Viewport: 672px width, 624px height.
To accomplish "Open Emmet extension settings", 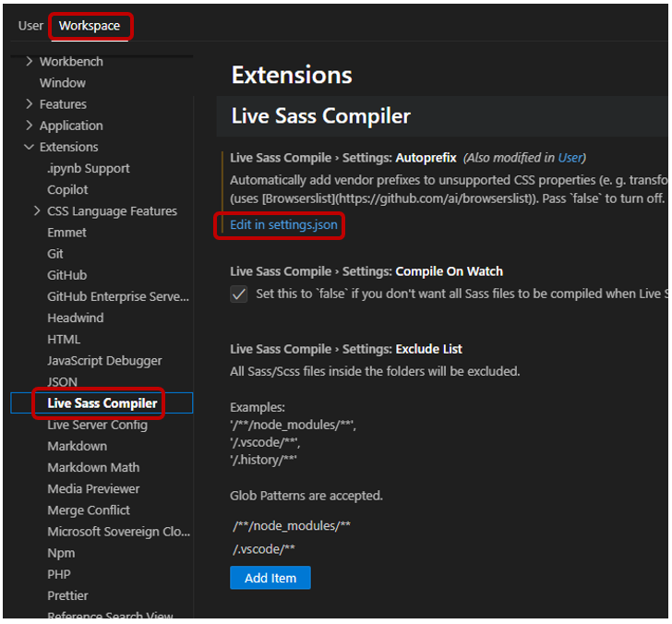I will coord(66,233).
